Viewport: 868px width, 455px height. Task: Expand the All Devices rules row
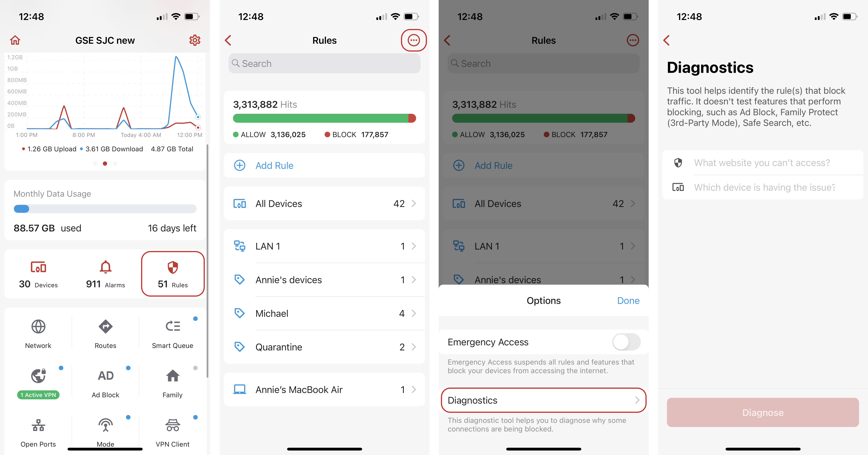(324, 203)
